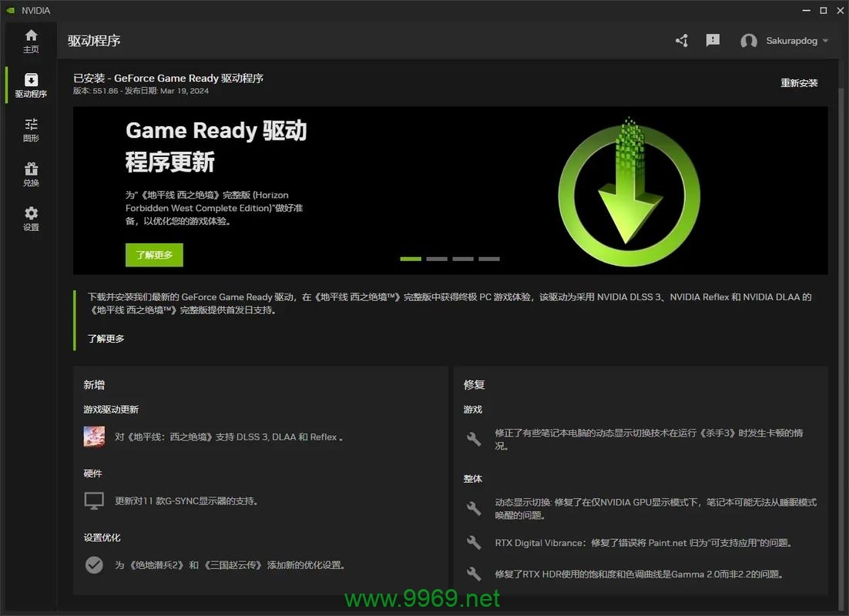Switch to second banner slide indicator
The width and height of the screenshot is (849, 616).
(437, 259)
